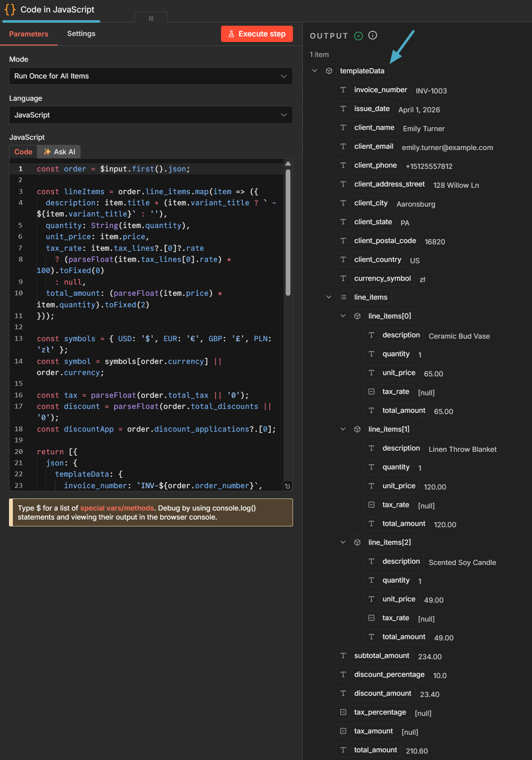The height and width of the screenshot is (760, 532).
Task: Click the client_name field label
Action: tap(374, 127)
